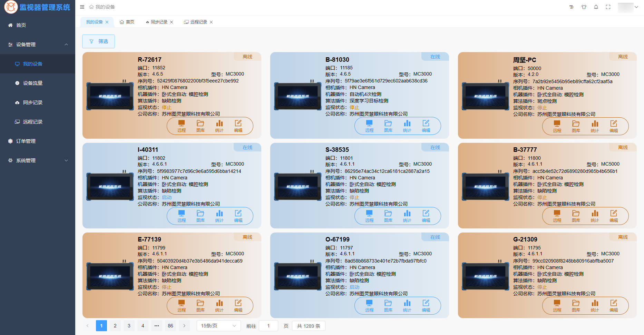
Task: Open user avatar dropdown arrow
Action: point(636,7)
